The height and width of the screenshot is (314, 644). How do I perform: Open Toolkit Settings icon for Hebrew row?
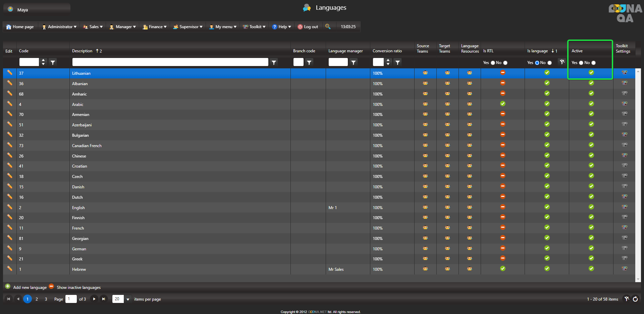pos(624,269)
